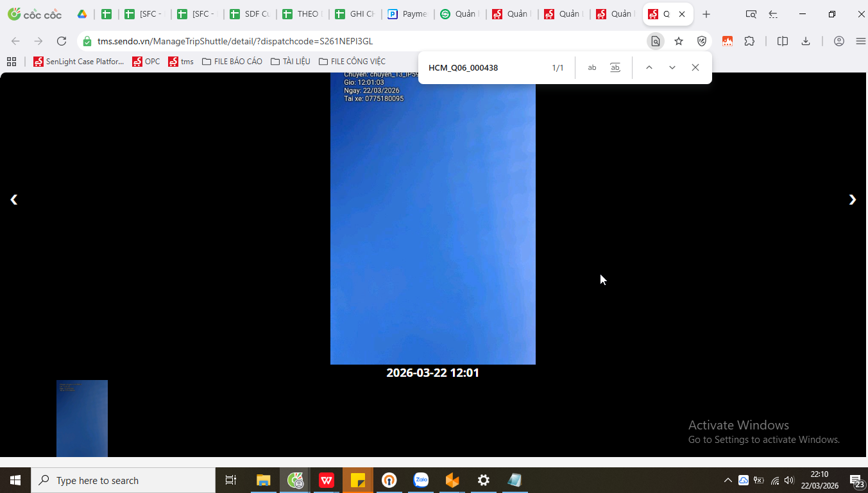Toggle match case option in find bar
Image resolution: width=868 pixels, height=493 pixels.
pos(592,67)
